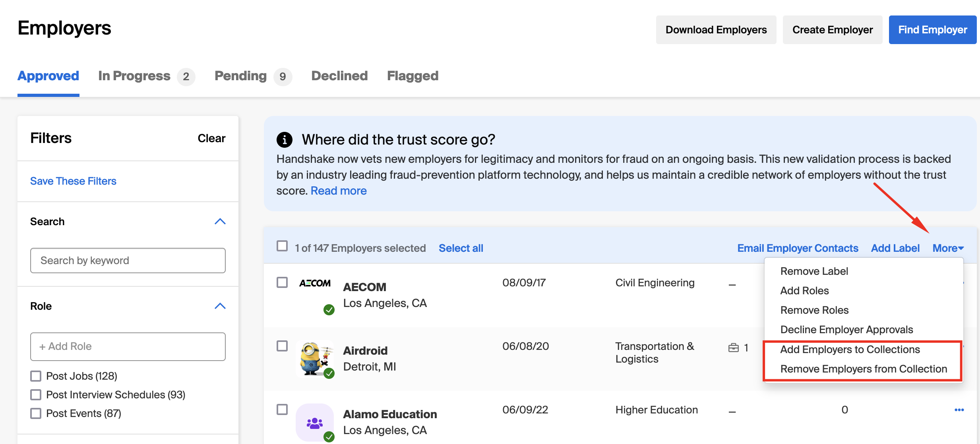This screenshot has width=980, height=444.
Task: Switch to the Declined tab
Action: coord(339,76)
